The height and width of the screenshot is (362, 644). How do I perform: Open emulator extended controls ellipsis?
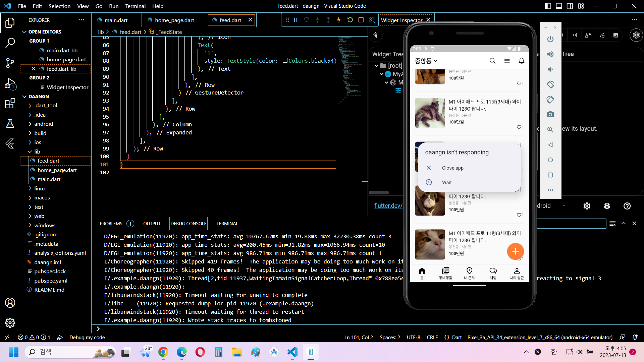click(550, 190)
